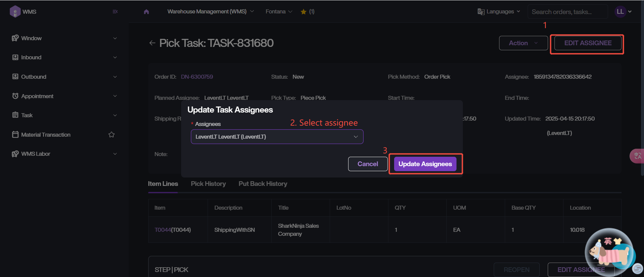Screen dimensions: 644x277
Task: Click the back arrow beside Pick Task
Action: (x=152, y=43)
